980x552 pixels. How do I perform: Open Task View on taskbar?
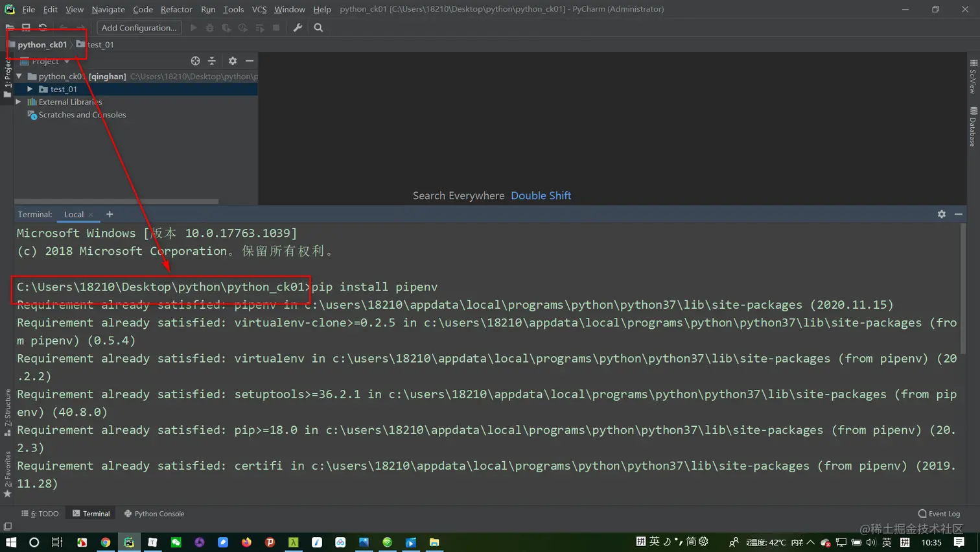[57, 542]
